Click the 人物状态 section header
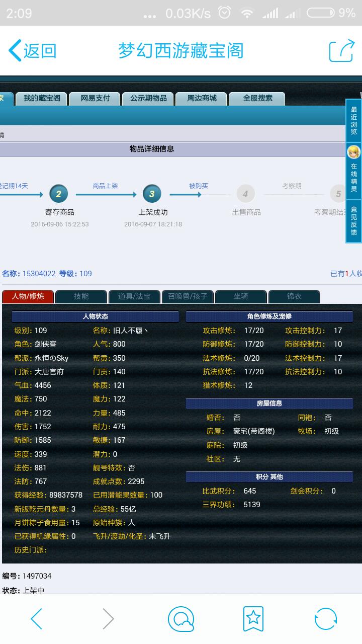This screenshot has height=644, width=362. (95, 316)
